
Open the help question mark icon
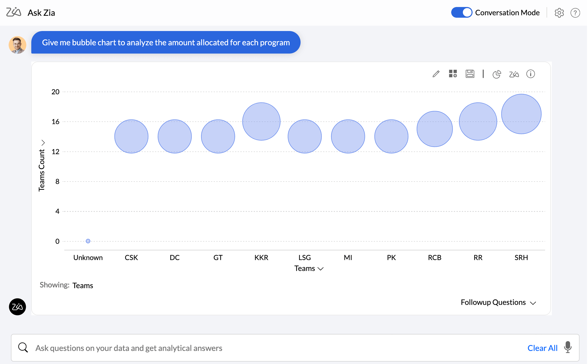pyautogui.click(x=575, y=13)
